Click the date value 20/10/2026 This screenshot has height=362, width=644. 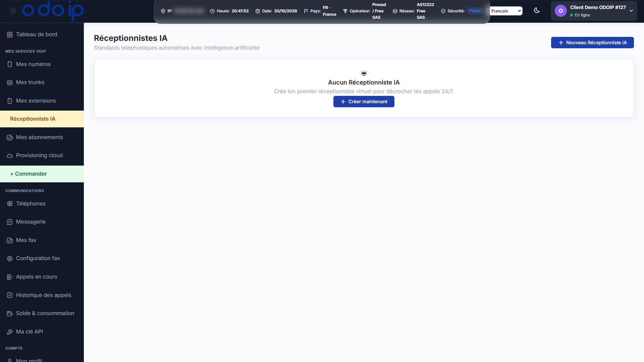[285, 11]
